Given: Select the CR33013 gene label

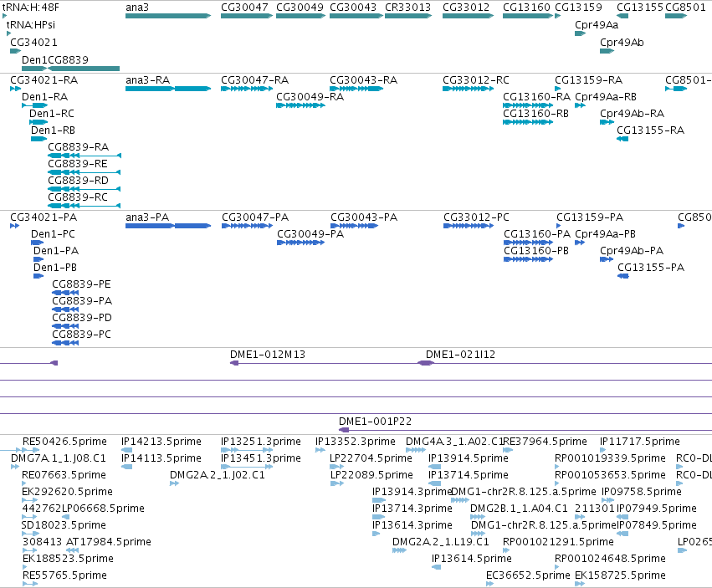Looking at the screenshot, I should (407, 8).
